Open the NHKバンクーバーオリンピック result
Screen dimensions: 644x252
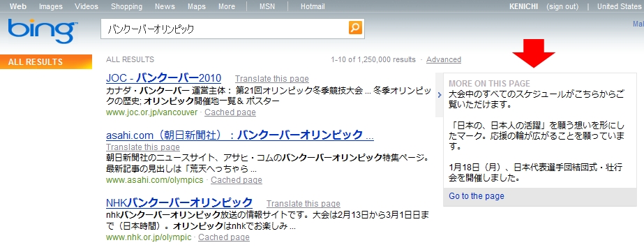click(x=179, y=202)
